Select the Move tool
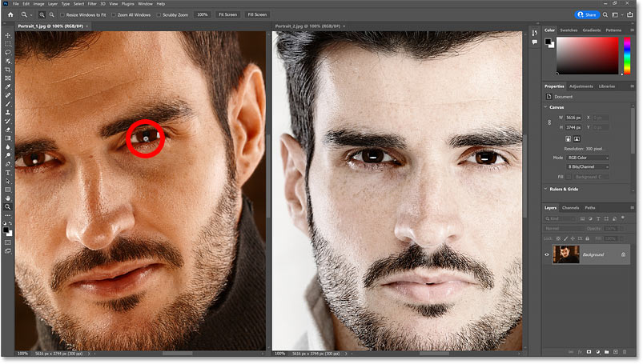Screen dimensions: 643x364 point(8,35)
